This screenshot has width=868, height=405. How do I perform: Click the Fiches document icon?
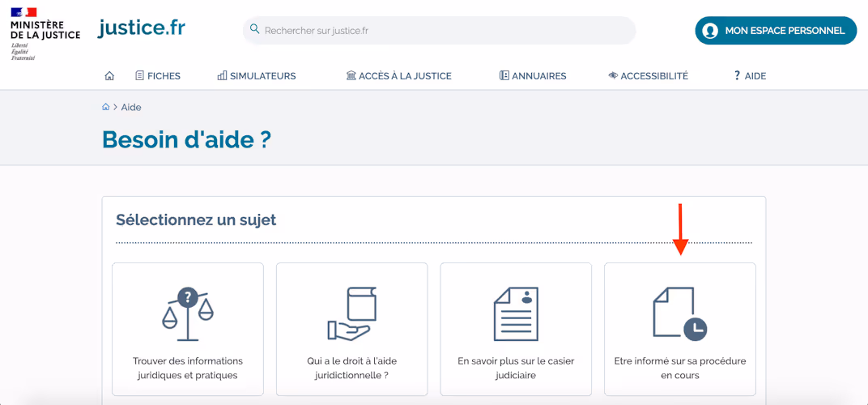point(139,76)
